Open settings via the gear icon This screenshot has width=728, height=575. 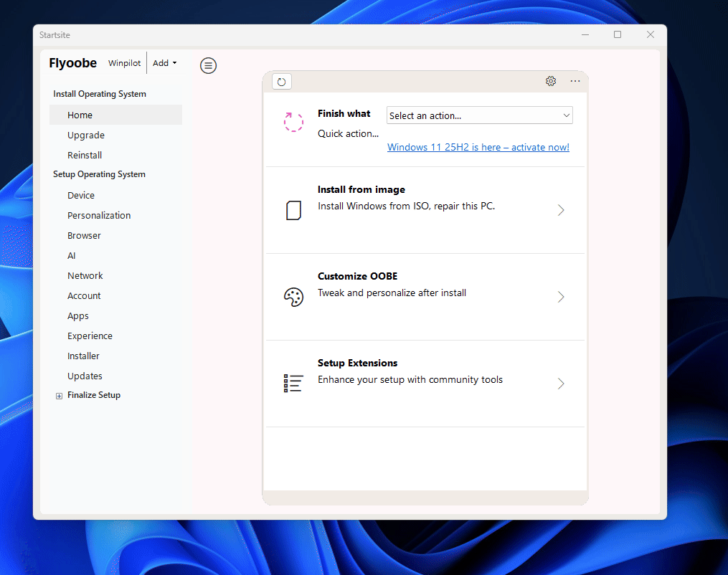coord(551,81)
